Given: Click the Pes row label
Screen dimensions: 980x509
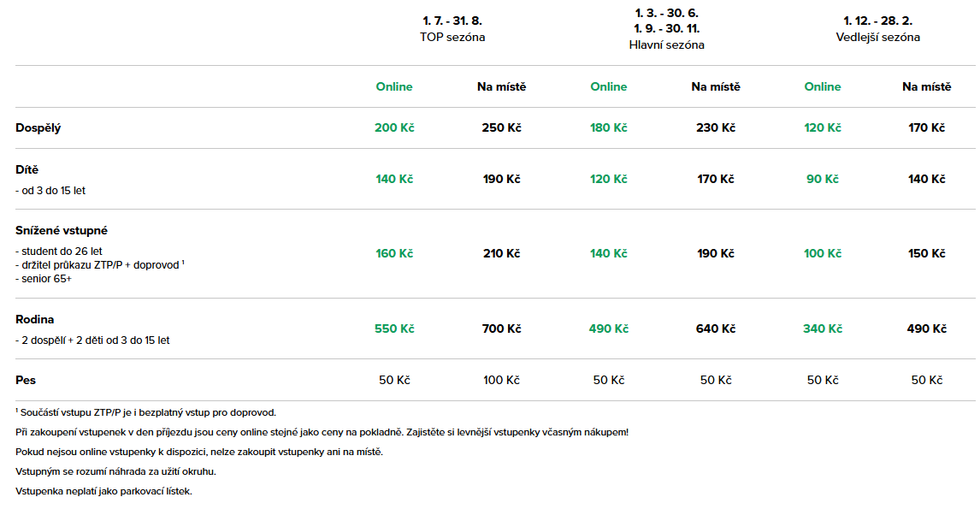Looking at the screenshot, I should click(26, 380).
